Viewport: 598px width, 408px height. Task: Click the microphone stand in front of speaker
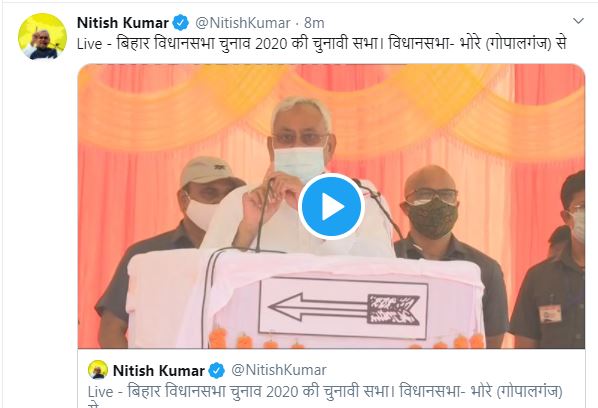[264, 215]
